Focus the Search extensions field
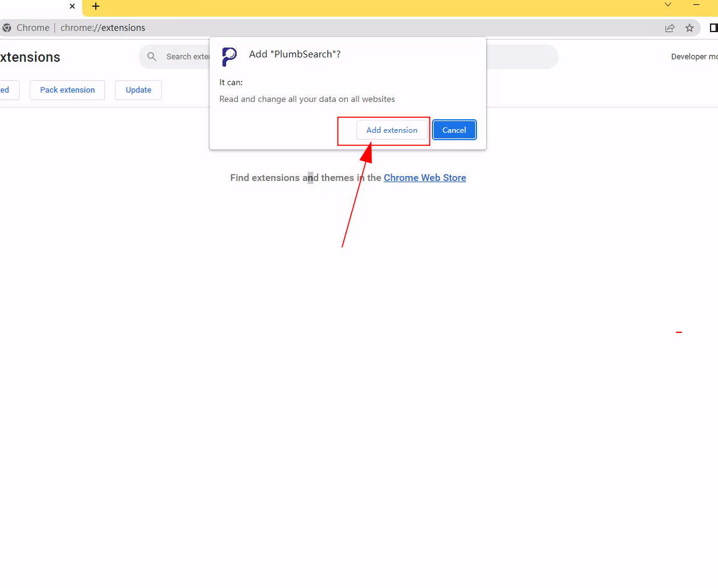 pyautogui.click(x=185, y=57)
